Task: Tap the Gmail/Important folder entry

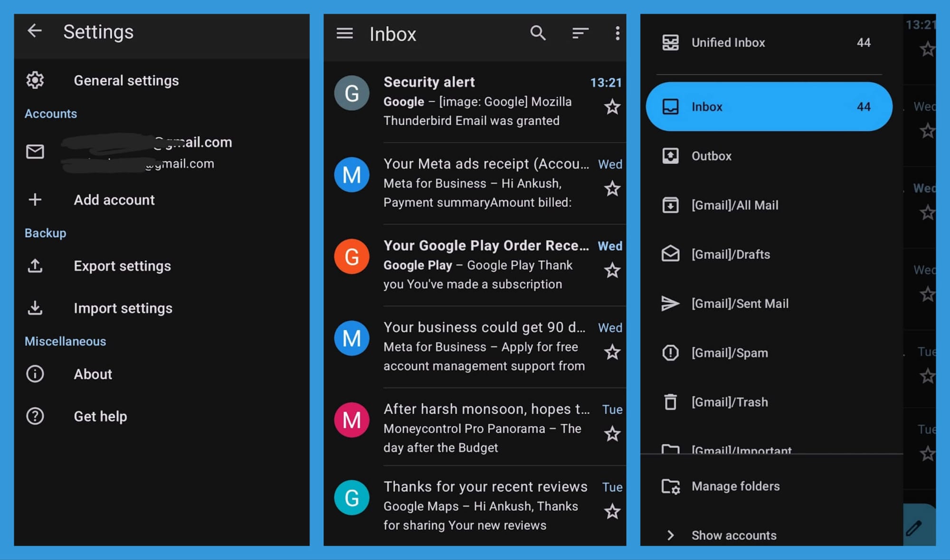Action: tap(741, 450)
